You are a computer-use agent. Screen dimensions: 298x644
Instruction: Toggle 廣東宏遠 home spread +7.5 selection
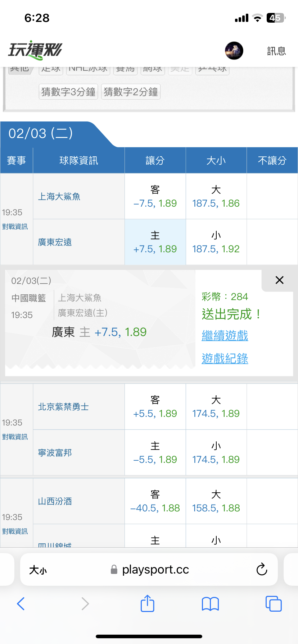point(155,242)
